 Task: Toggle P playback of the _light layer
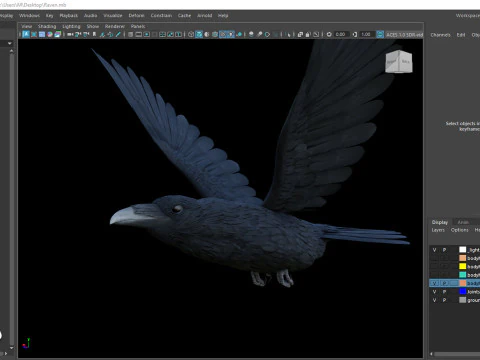tap(444, 250)
